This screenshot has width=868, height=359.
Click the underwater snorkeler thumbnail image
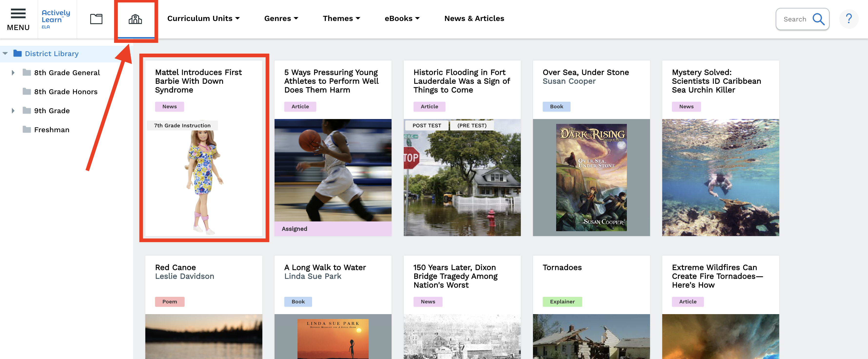[720, 177]
